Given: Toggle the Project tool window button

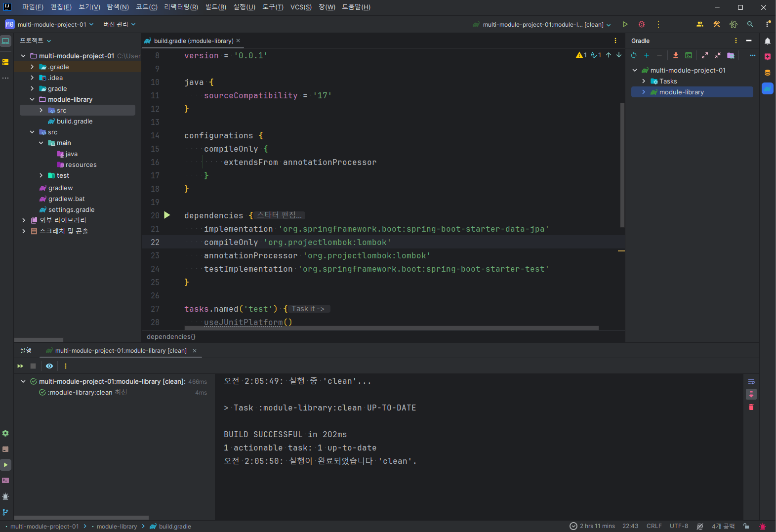Looking at the screenshot, I should (5, 41).
